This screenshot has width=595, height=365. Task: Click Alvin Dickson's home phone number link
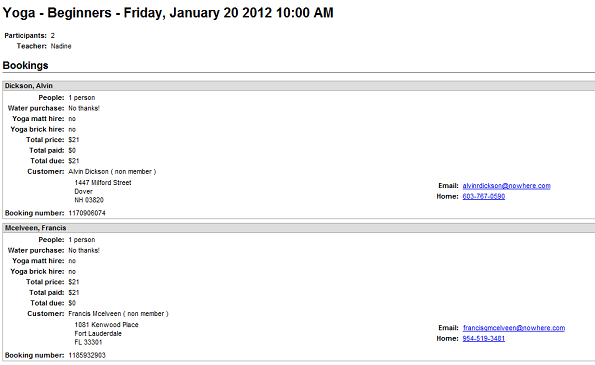(484, 196)
